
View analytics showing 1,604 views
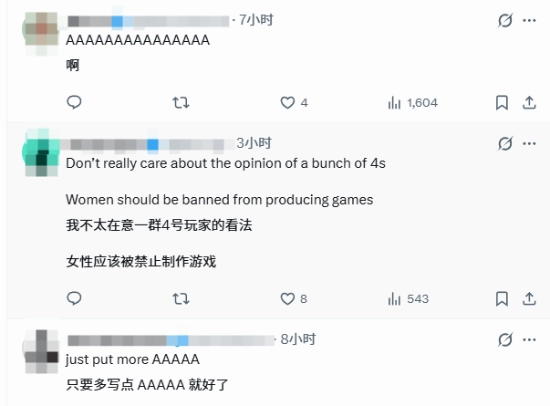pyautogui.click(x=413, y=103)
